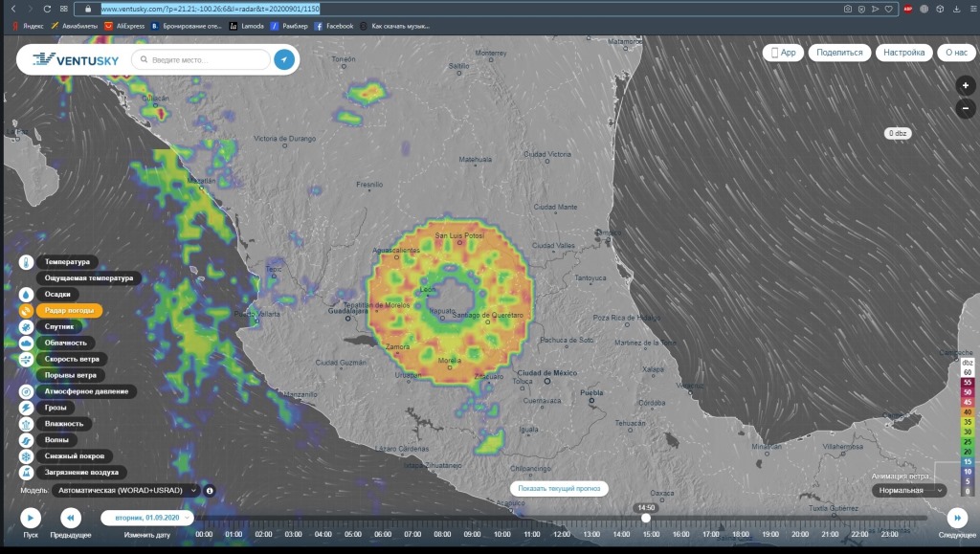Click the Monterrey map label

(491, 53)
